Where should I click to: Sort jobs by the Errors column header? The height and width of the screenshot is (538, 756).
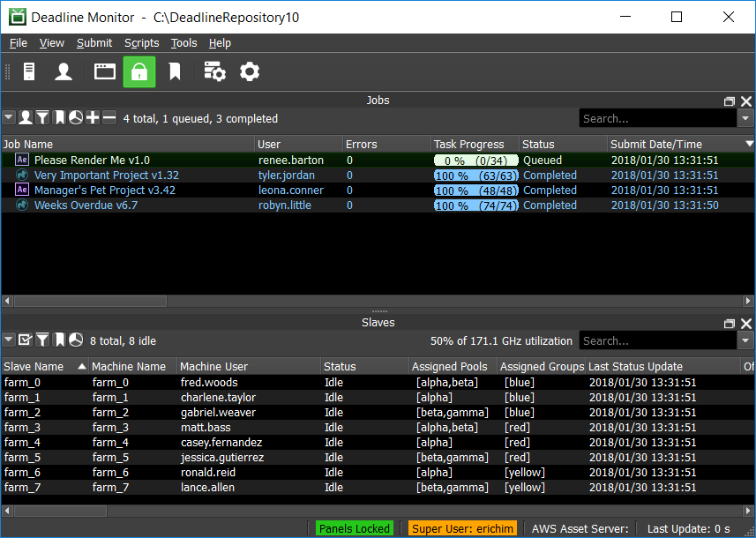pyautogui.click(x=386, y=144)
